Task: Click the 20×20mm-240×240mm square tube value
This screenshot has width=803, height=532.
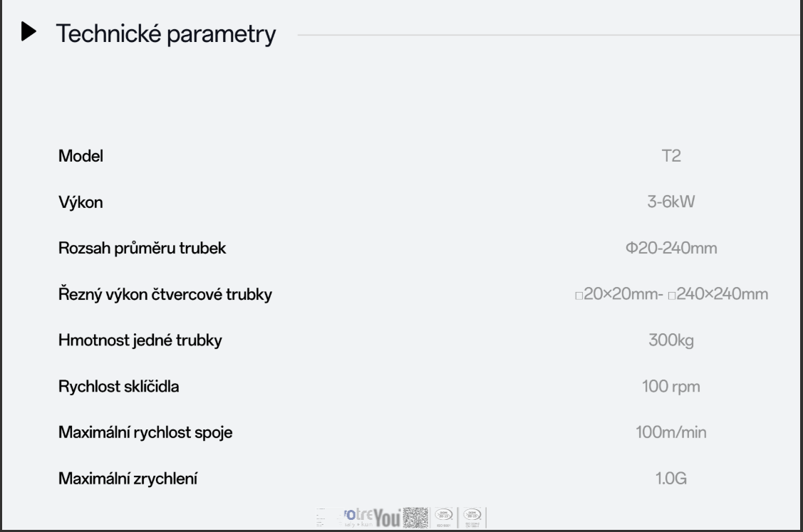Action: (x=671, y=294)
